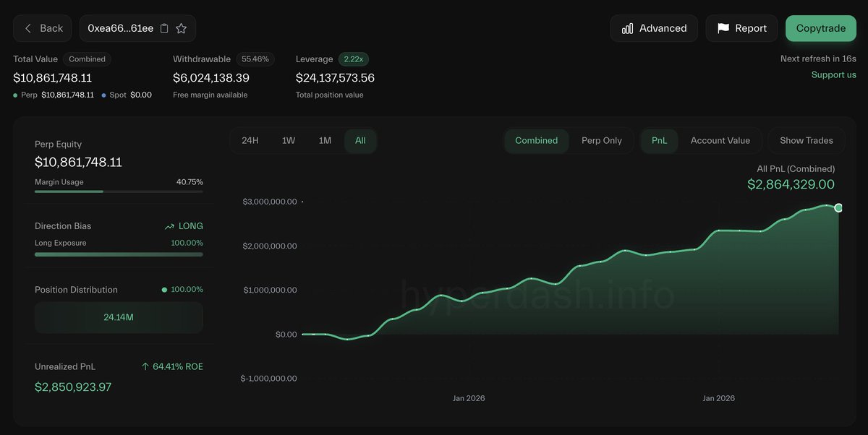The width and height of the screenshot is (868, 435).
Task: Click the Advanced bar chart icon
Action: point(627,28)
